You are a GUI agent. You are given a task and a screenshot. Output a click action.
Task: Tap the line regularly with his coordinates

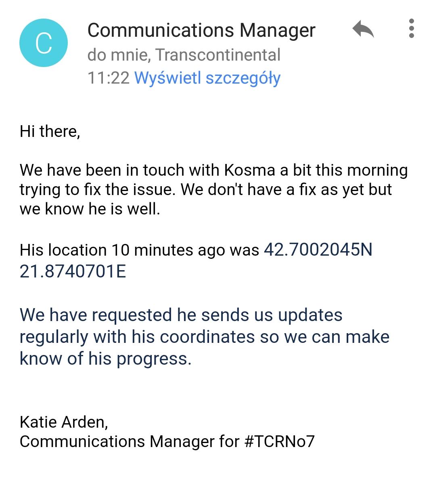(x=204, y=337)
